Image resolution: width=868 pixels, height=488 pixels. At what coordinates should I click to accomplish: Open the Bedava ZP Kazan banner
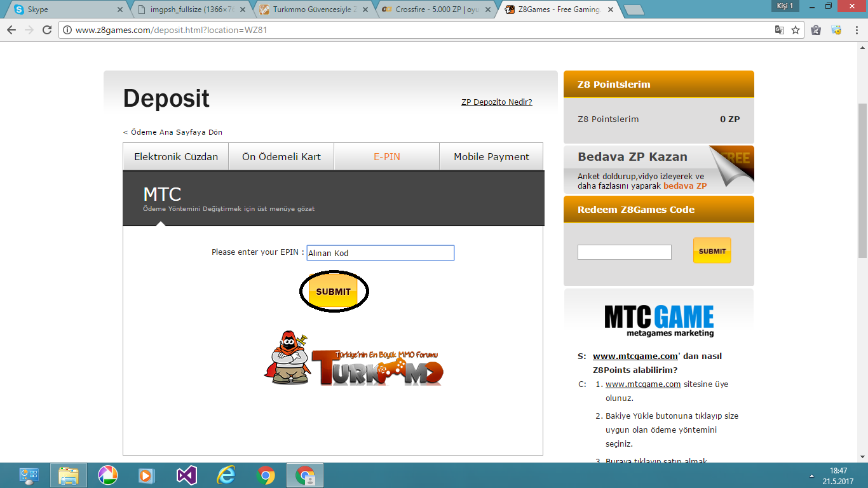tap(659, 169)
